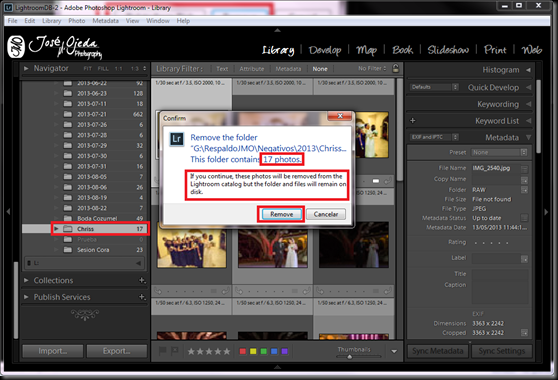Image resolution: width=558 pixels, height=380 pixels.
Task: Switch to the Map module
Action: click(367, 50)
